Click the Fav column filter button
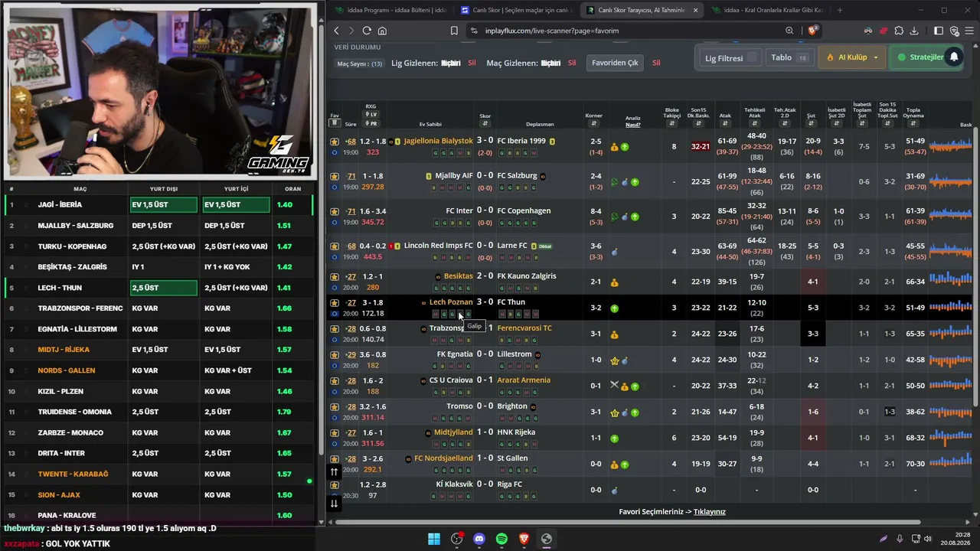Viewport: 980px width, 551px height. click(x=335, y=124)
